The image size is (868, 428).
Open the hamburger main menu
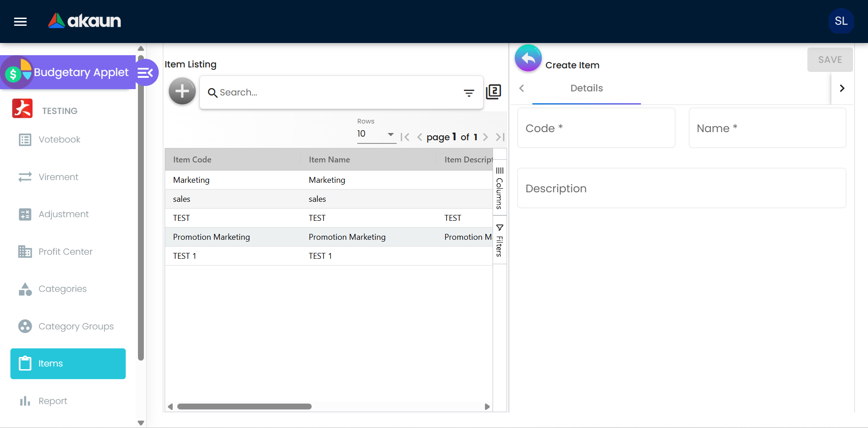20,22
